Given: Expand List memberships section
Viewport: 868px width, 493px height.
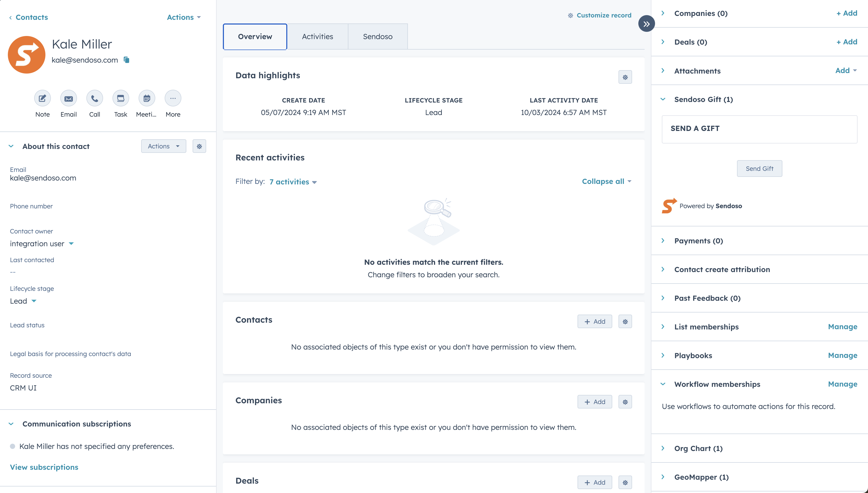Looking at the screenshot, I should pyautogui.click(x=663, y=327).
